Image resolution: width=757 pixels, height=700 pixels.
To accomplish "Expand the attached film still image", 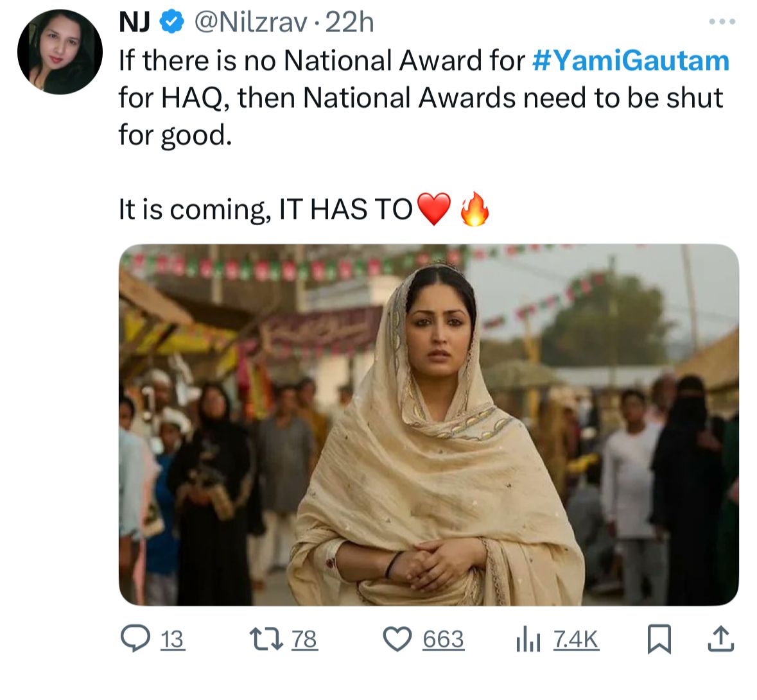I will 428,424.
